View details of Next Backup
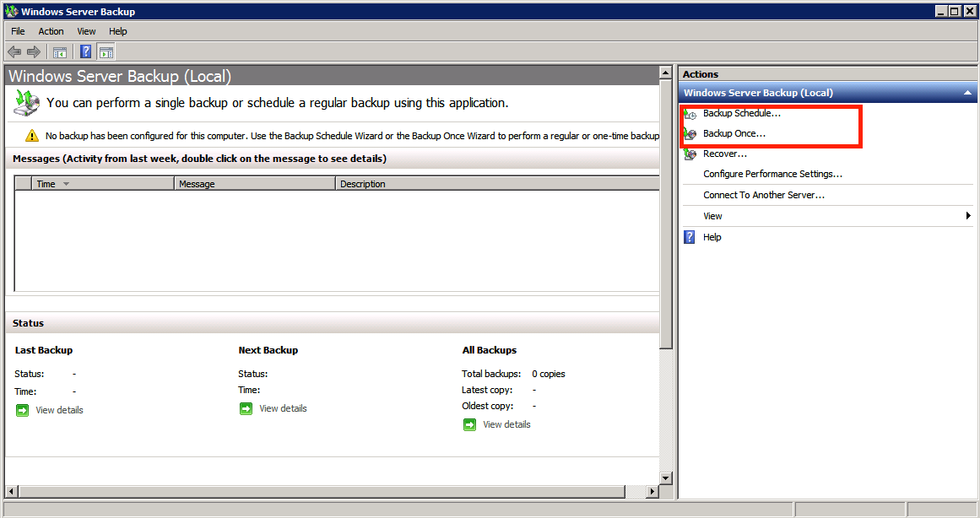980x518 pixels. (283, 408)
